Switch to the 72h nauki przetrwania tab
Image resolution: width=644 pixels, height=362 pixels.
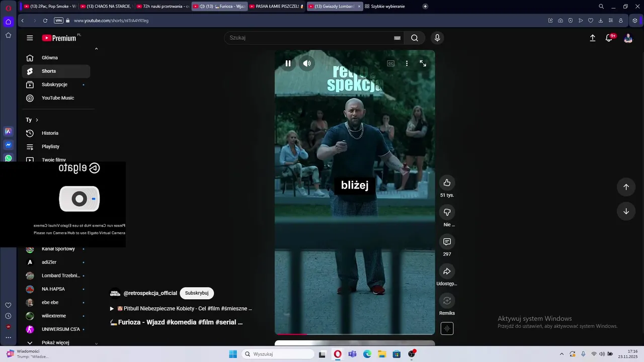pyautogui.click(x=163, y=7)
